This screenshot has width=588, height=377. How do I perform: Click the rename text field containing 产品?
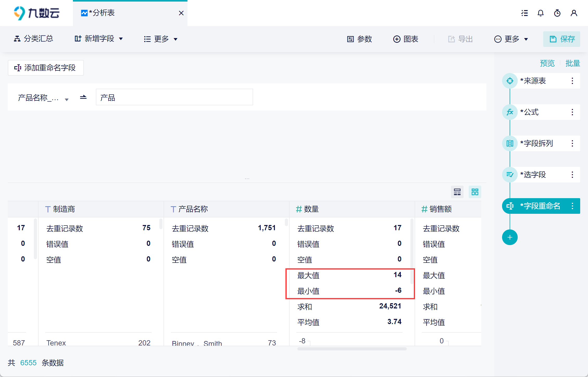(x=174, y=97)
